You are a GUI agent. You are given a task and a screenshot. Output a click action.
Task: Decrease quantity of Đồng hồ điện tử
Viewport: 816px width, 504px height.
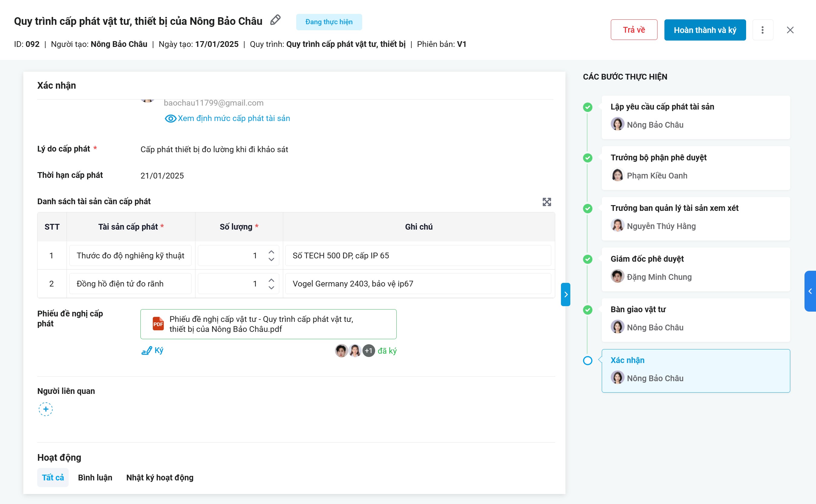click(271, 288)
